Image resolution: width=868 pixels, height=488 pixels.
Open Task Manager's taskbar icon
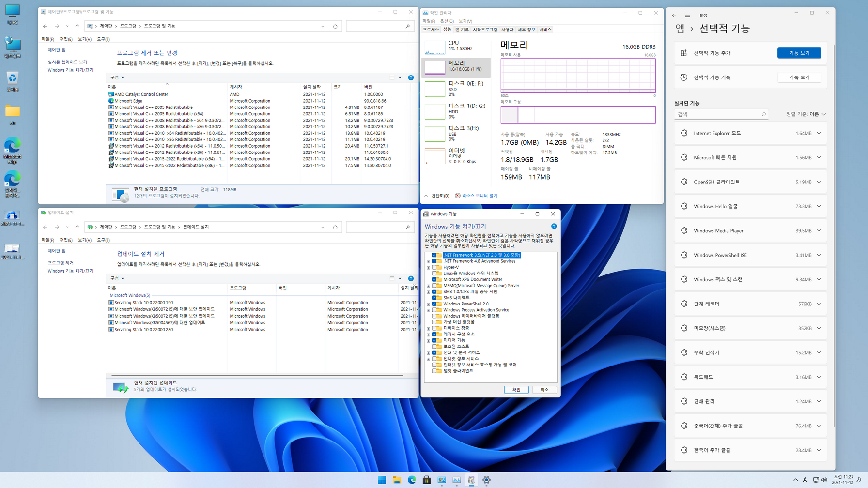tap(456, 480)
